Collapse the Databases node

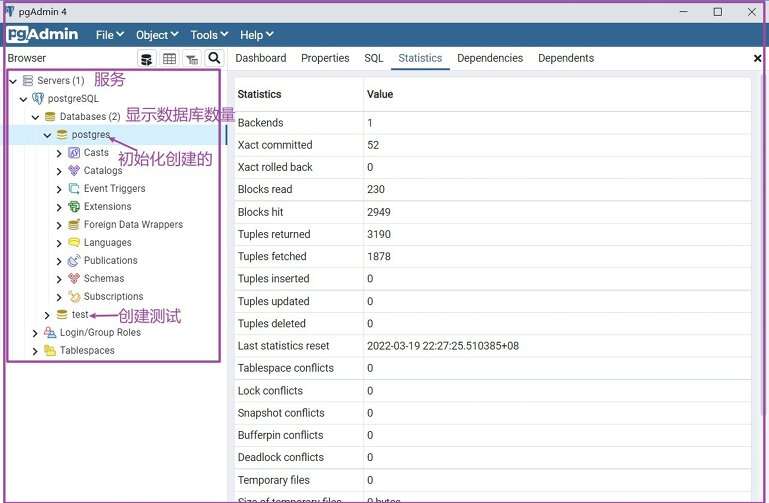pos(35,117)
